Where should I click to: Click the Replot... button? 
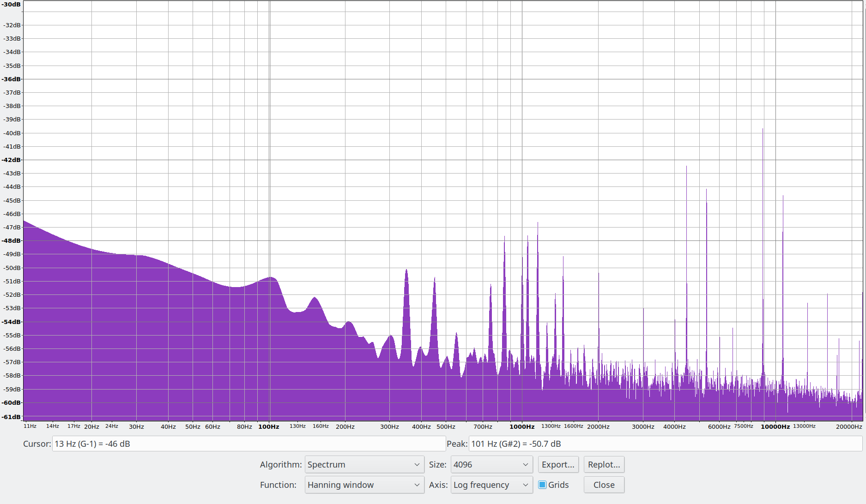(604, 464)
